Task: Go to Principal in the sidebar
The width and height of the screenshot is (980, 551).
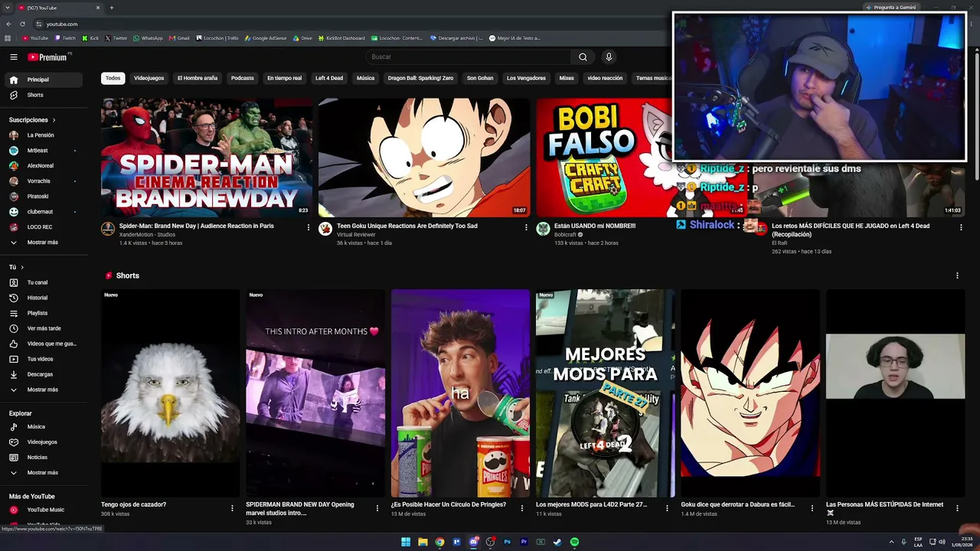Action: pyautogui.click(x=44, y=80)
